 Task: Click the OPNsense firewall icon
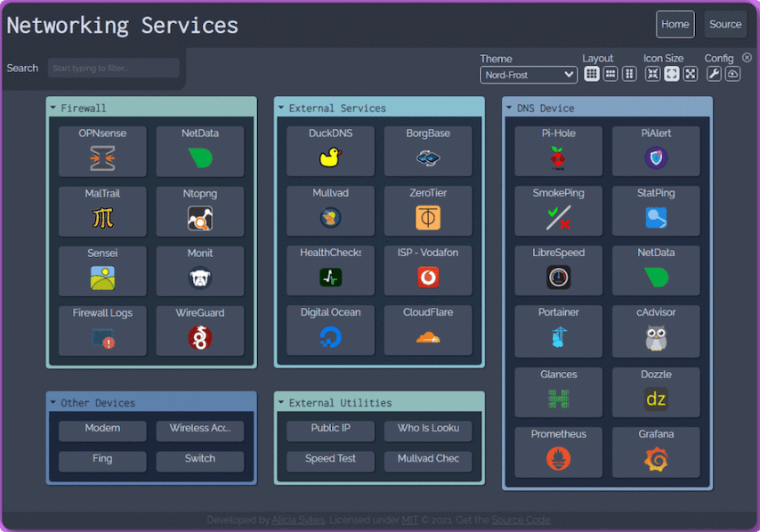(x=102, y=159)
